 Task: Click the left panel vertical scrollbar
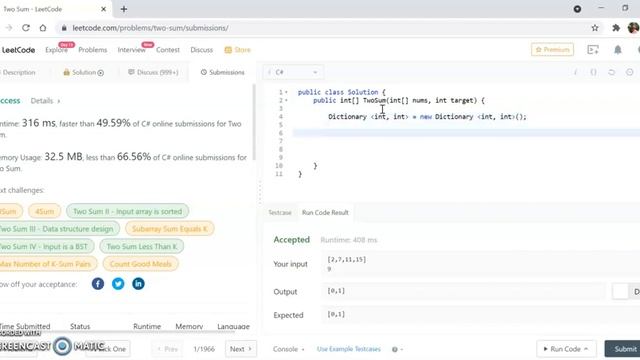pyautogui.click(x=253, y=122)
